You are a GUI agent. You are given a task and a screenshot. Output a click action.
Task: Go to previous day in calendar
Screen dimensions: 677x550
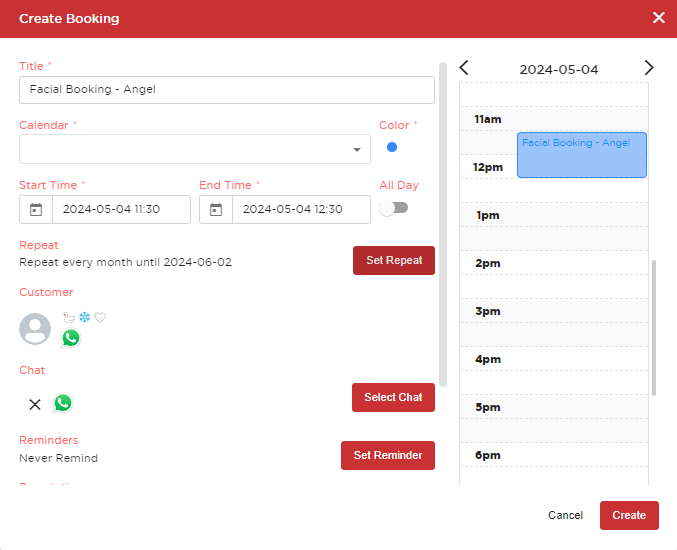click(x=464, y=68)
